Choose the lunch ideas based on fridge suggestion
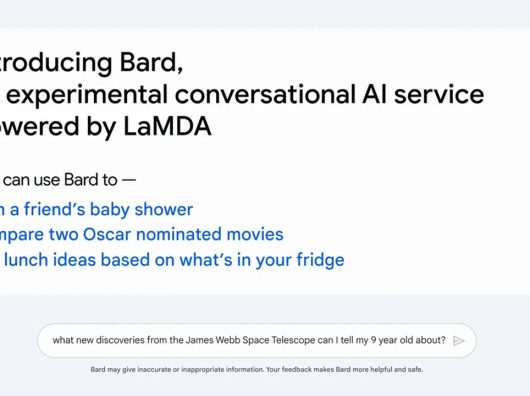 (x=172, y=260)
